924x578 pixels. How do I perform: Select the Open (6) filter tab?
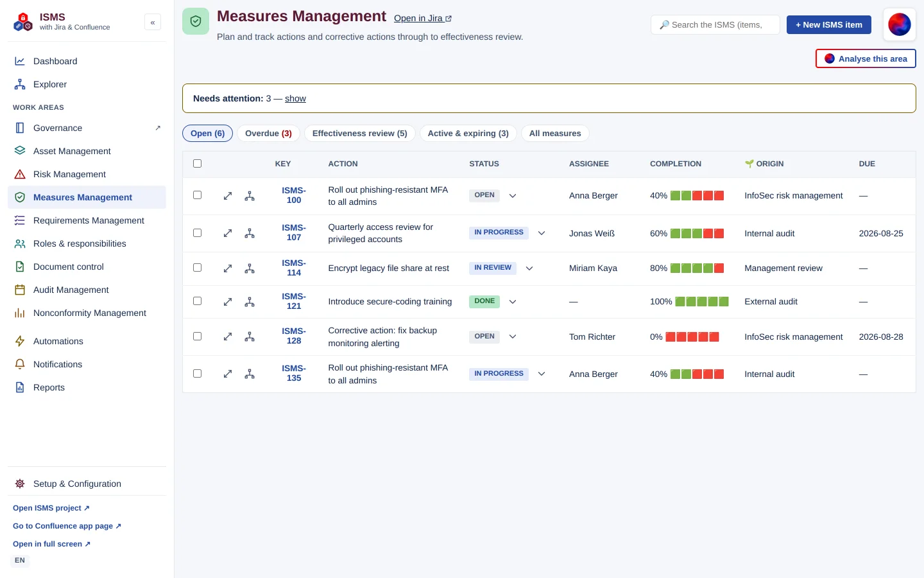point(208,134)
